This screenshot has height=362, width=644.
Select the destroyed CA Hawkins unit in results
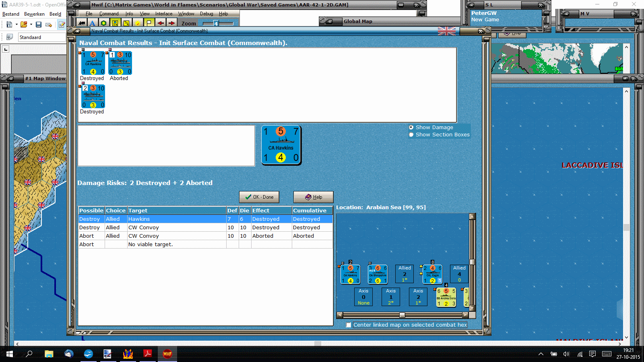coord(93,63)
